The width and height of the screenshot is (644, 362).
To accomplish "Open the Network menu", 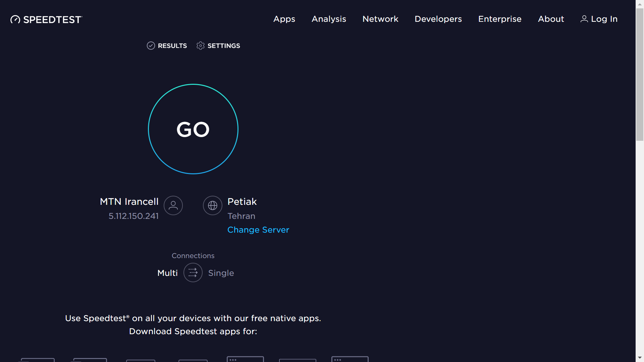I will point(380,19).
